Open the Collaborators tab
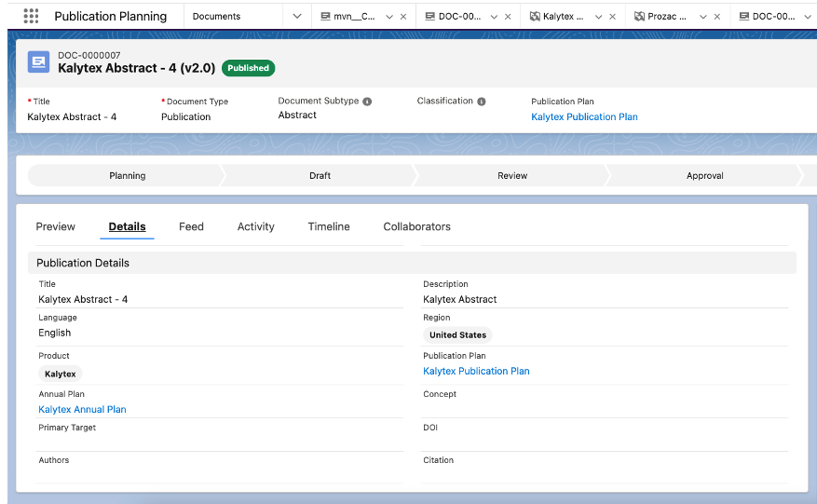Image resolution: width=817 pixels, height=504 pixels. pyautogui.click(x=416, y=226)
